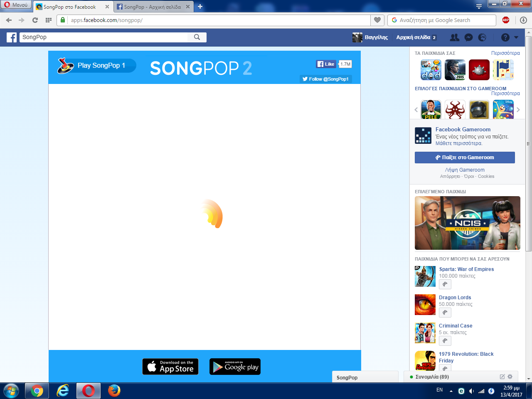The width and height of the screenshot is (532, 399).
Task: Open the Απόρρητο privacy link
Action: [450, 177]
